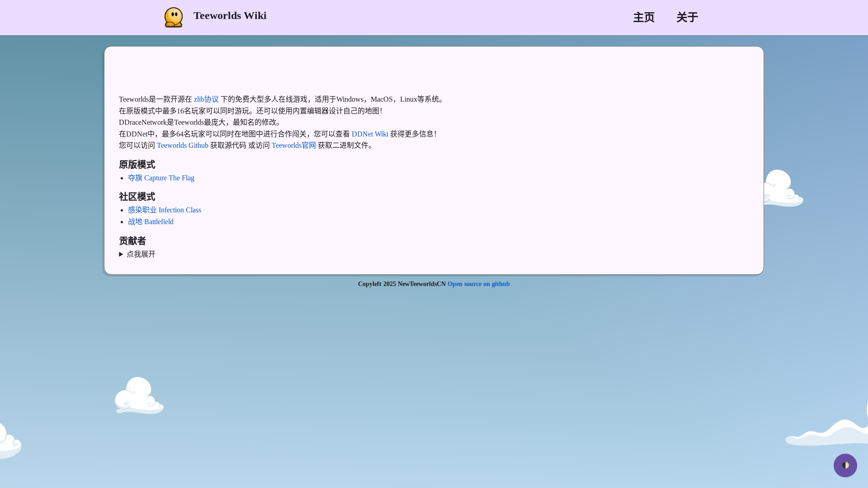Click the 社区模式 heading
Screen dimensions: 868x488
click(x=137, y=197)
